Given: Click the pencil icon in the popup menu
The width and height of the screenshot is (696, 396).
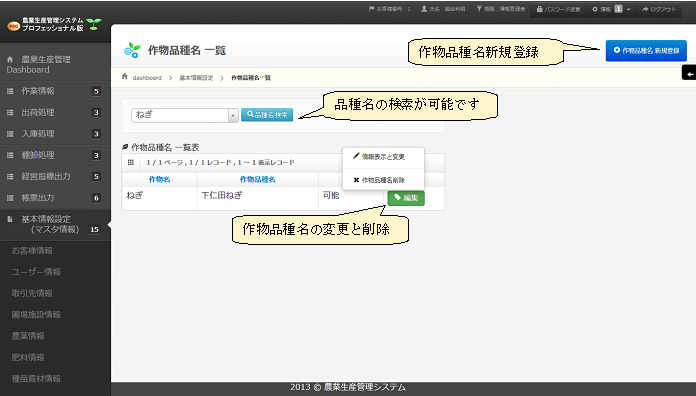Looking at the screenshot, I should (x=356, y=156).
